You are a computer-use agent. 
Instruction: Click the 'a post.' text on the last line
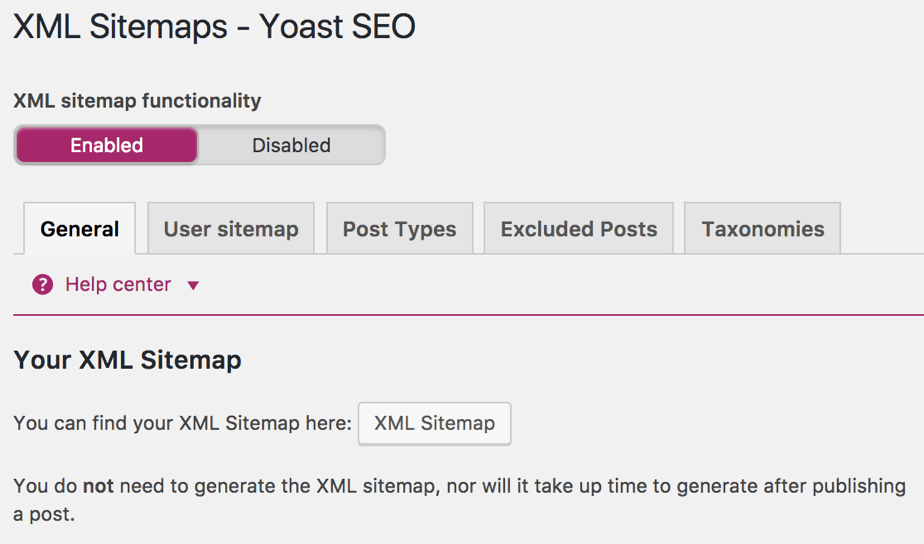[44, 516]
